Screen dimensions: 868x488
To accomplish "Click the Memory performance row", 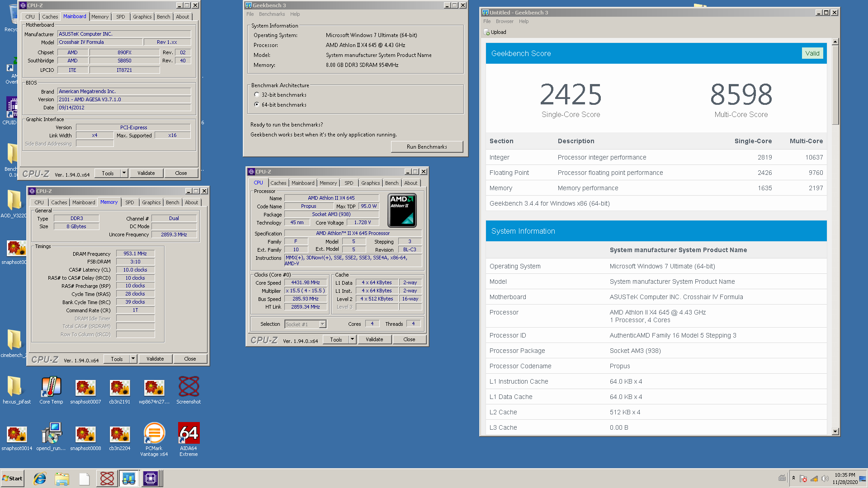I will (656, 188).
